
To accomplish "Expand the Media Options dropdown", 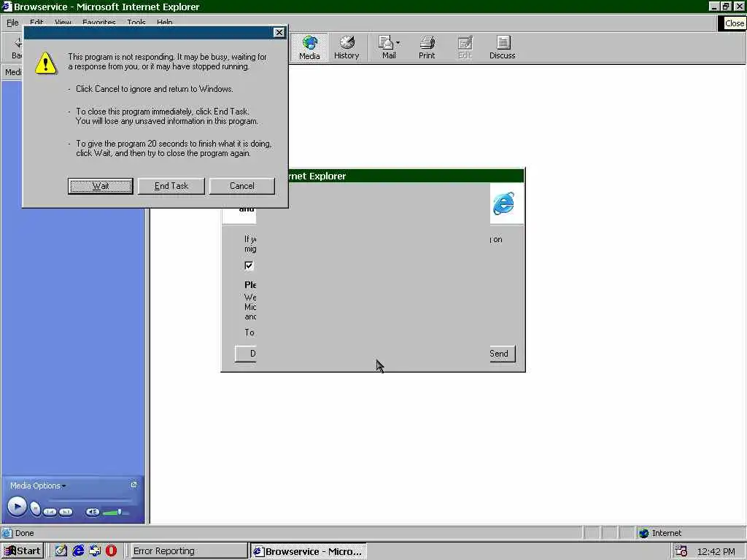I will 38,486.
